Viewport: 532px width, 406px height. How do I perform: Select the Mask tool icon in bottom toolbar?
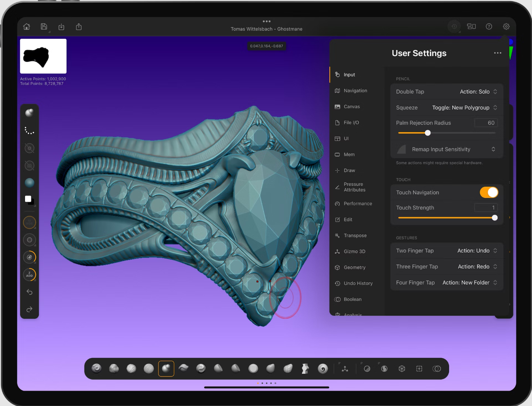366,368
